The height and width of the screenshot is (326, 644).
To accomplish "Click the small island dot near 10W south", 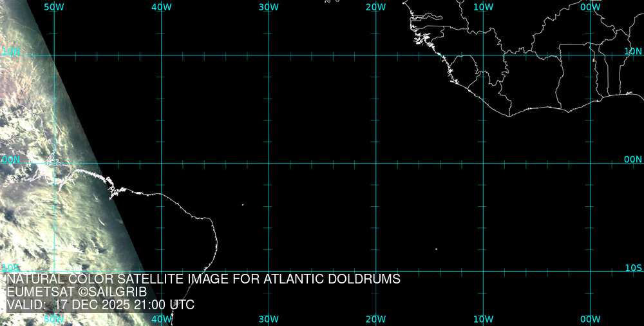I will pos(436,249).
